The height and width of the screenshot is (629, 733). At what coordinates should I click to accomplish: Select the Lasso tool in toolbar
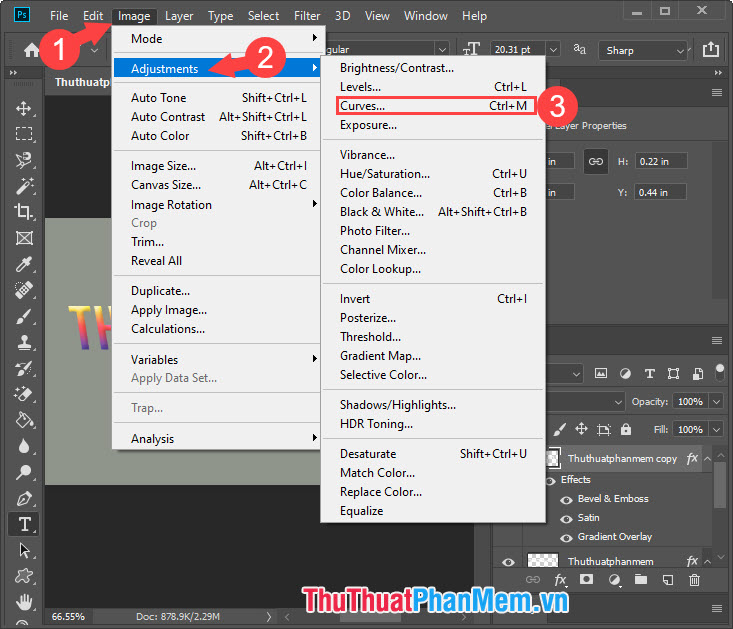[23, 160]
